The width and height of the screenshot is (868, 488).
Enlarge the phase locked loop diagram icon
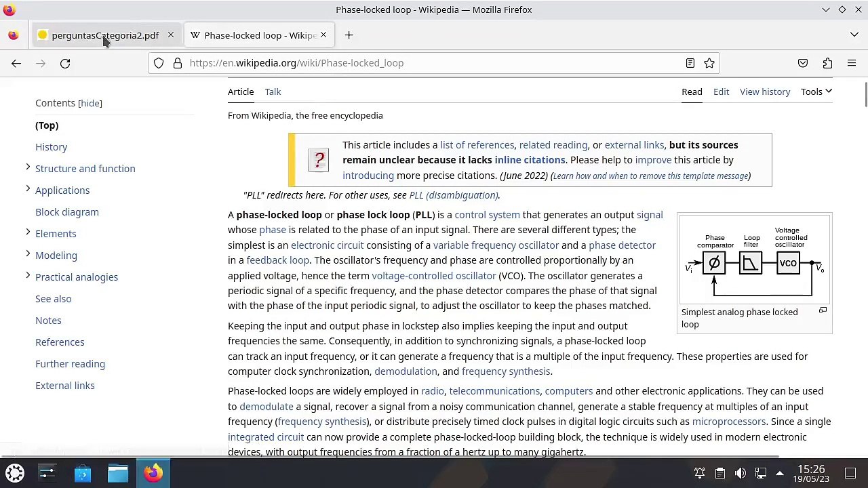coord(823,310)
